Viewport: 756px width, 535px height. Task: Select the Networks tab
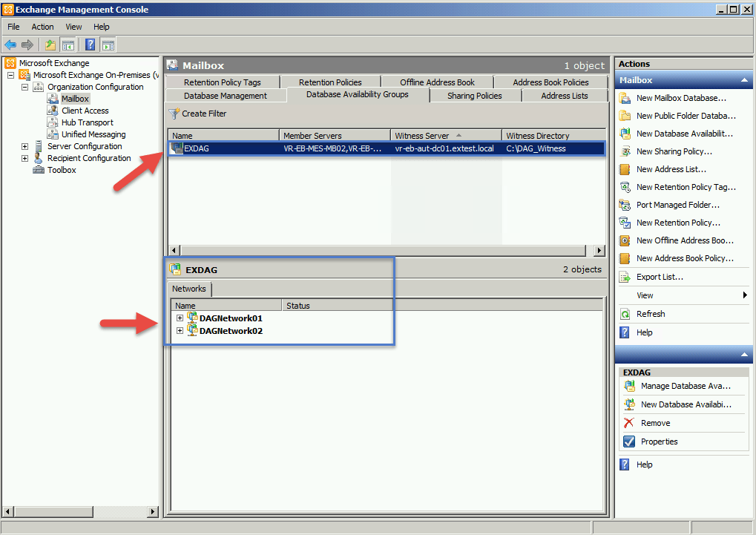pos(189,289)
